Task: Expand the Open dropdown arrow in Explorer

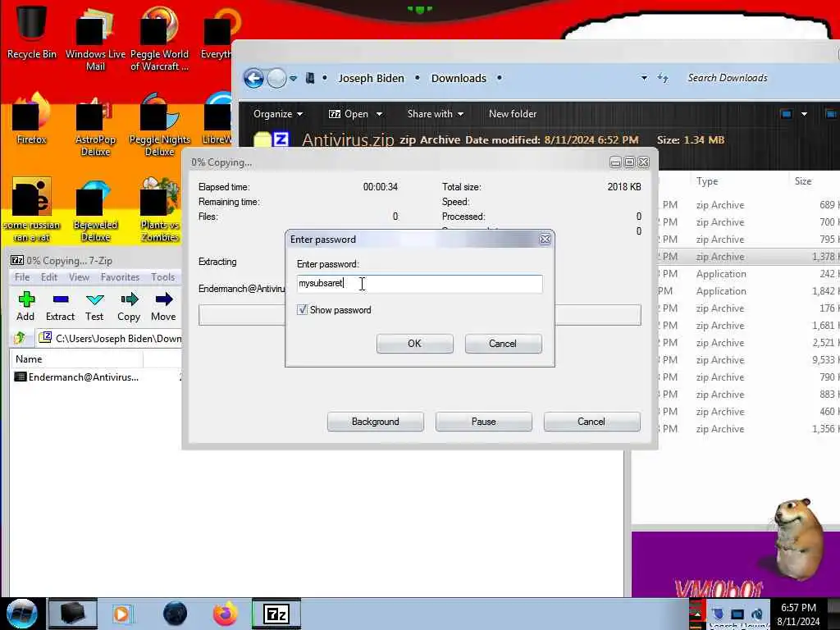Action: tap(379, 114)
